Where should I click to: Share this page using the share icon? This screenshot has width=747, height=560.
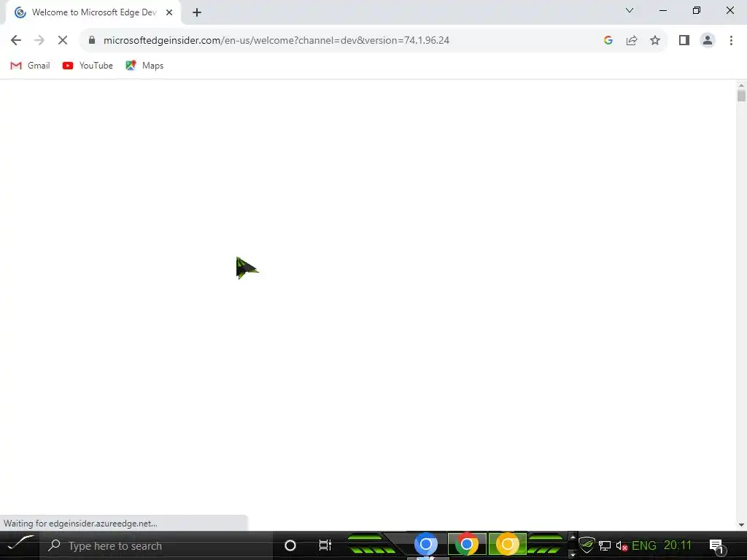632,41
